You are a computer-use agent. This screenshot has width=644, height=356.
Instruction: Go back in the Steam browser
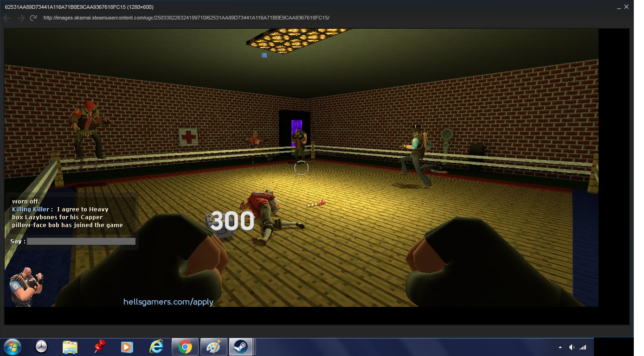6,18
